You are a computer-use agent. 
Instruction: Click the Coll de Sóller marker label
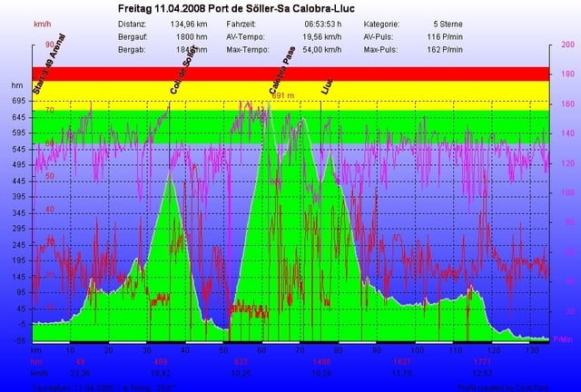182,73
